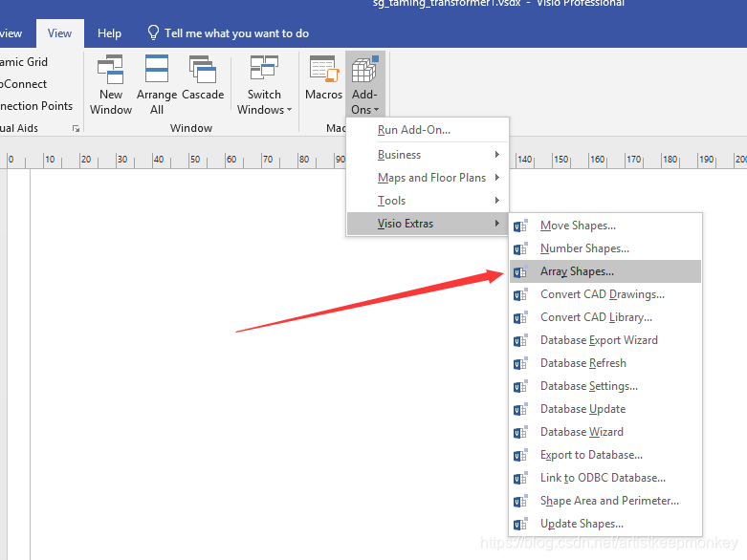Select Link to ODBC Database... item
Image resolution: width=747 pixels, height=560 pixels.
tap(605, 478)
